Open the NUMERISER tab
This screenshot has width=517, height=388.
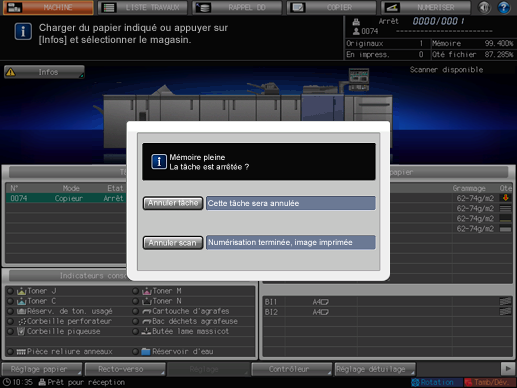point(426,7)
